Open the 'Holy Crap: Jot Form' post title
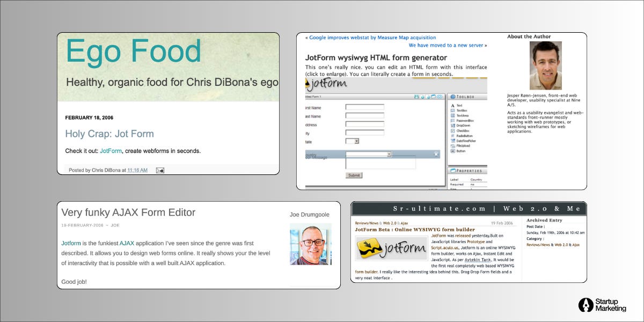The width and height of the screenshot is (644, 322). 109,134
